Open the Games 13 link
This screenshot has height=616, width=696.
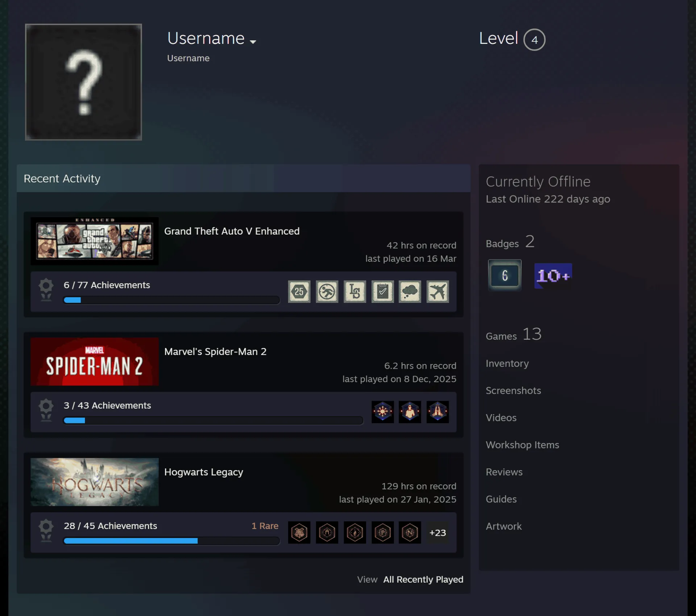tap(514, 334)
